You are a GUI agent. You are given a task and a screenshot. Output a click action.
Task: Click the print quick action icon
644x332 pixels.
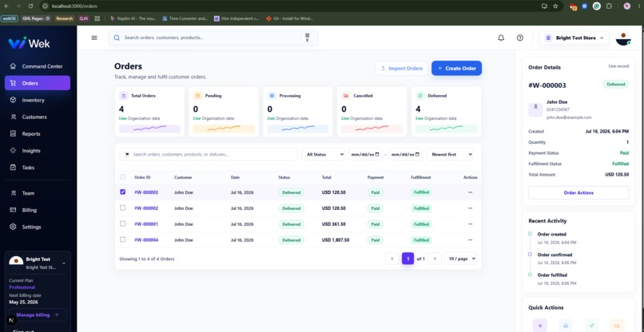click(x=566, y=326)
